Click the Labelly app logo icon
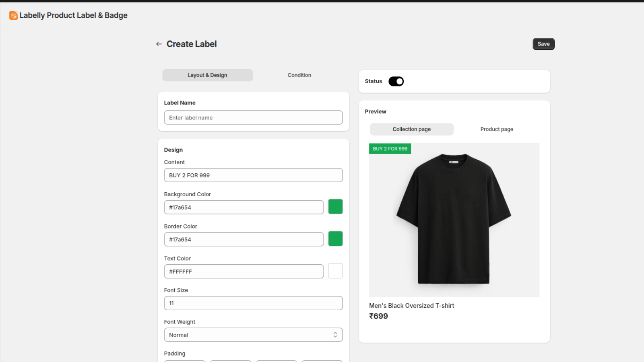Viewport: 644px width, 362px height. [x=13, y=15]
